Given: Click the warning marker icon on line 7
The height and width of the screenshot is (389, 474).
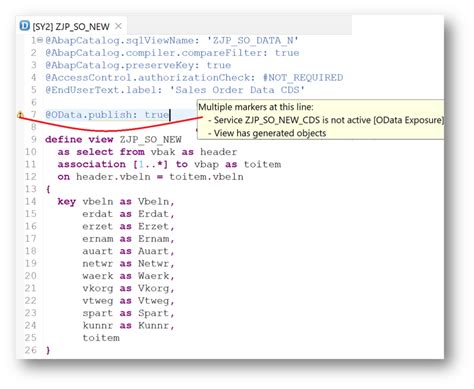Looking at the screenshot, I should [20, 115].
